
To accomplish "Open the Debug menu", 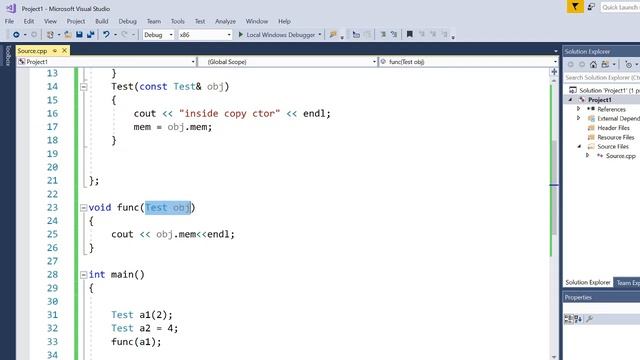I will click(127, 21).
